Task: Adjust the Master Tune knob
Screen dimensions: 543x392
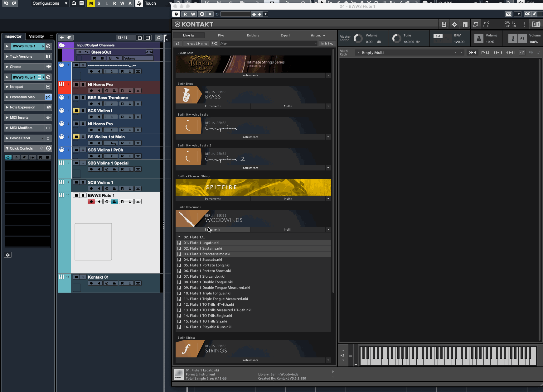Action: coord(397,39)
